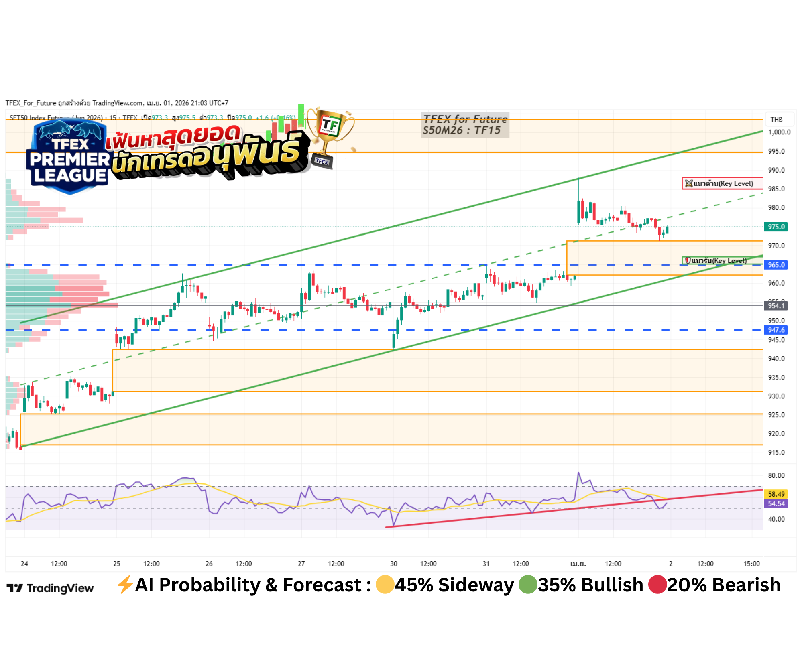This screenshot has width=802, height=672.
Task: Select the red 20% Bearish circle
Action: pyautogui.click(x=657, y=585)
